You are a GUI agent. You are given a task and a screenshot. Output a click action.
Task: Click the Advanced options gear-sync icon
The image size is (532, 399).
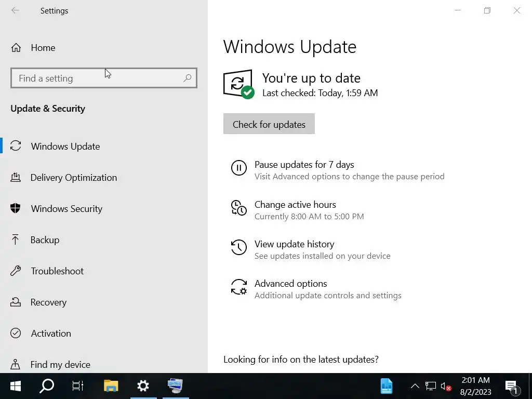pyautogui.click(x=239, y=287)
